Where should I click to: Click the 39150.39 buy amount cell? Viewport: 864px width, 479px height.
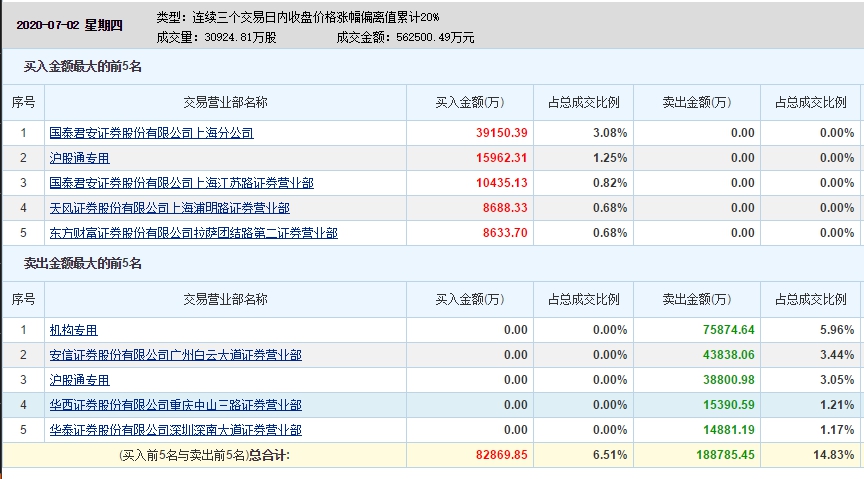click(x=502, y=133)
